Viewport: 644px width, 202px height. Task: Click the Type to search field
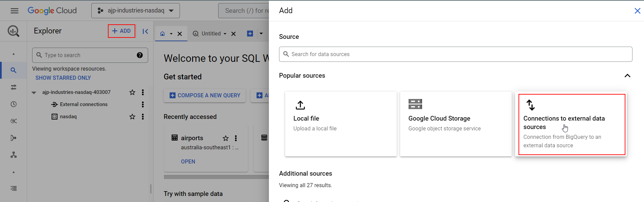point(90,55)
